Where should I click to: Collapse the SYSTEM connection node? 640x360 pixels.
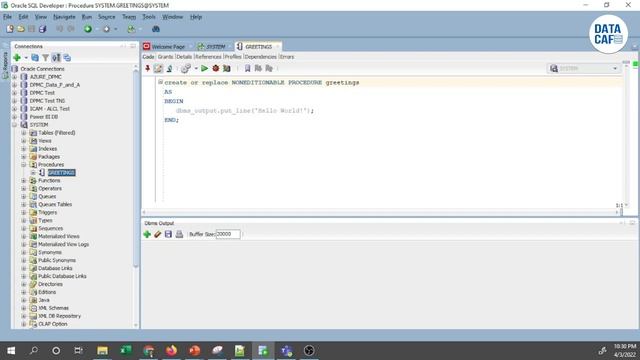pyautogui.click(x=15, y=125)
